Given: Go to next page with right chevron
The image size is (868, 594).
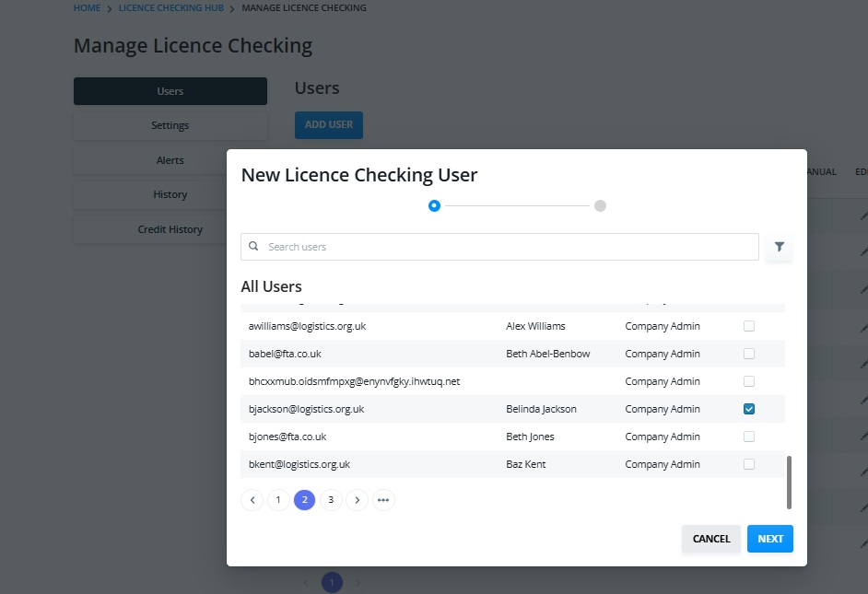Looking at the screenshot, I should coord(357,500).
